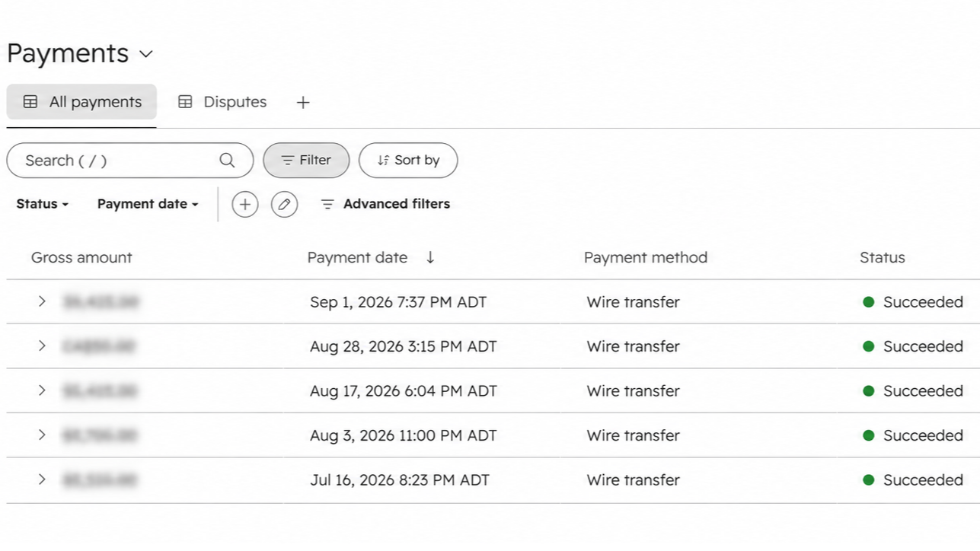Sort by the Status column header
The width and height of the screenshot is (980, 551).
(883, 257)
